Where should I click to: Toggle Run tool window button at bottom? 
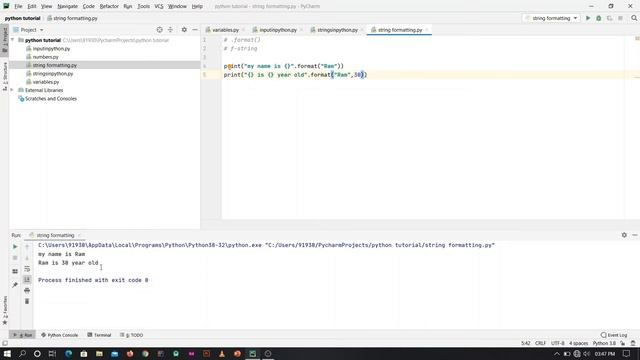(x=22, y=335)
